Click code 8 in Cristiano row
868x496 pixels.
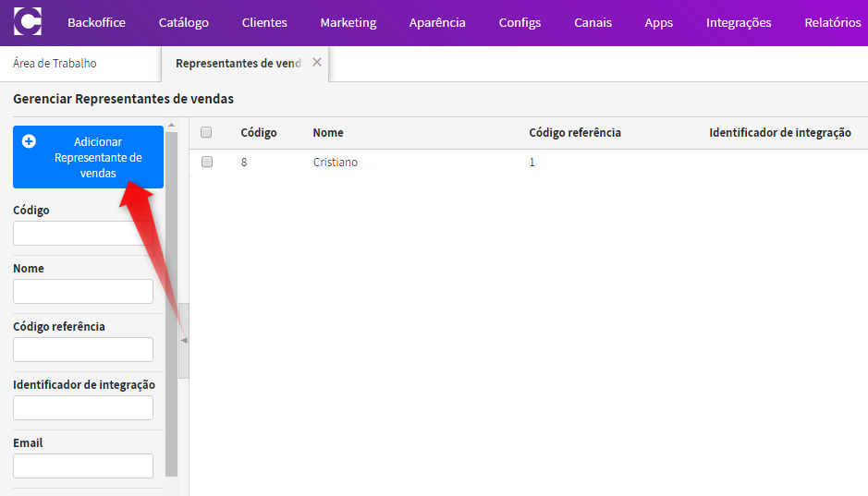click(244, 162)
